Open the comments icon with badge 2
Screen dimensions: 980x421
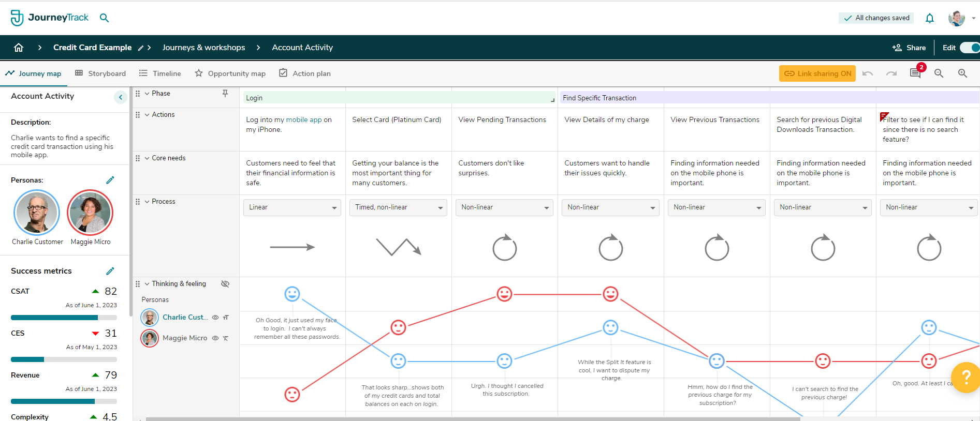tap(916, 73)
